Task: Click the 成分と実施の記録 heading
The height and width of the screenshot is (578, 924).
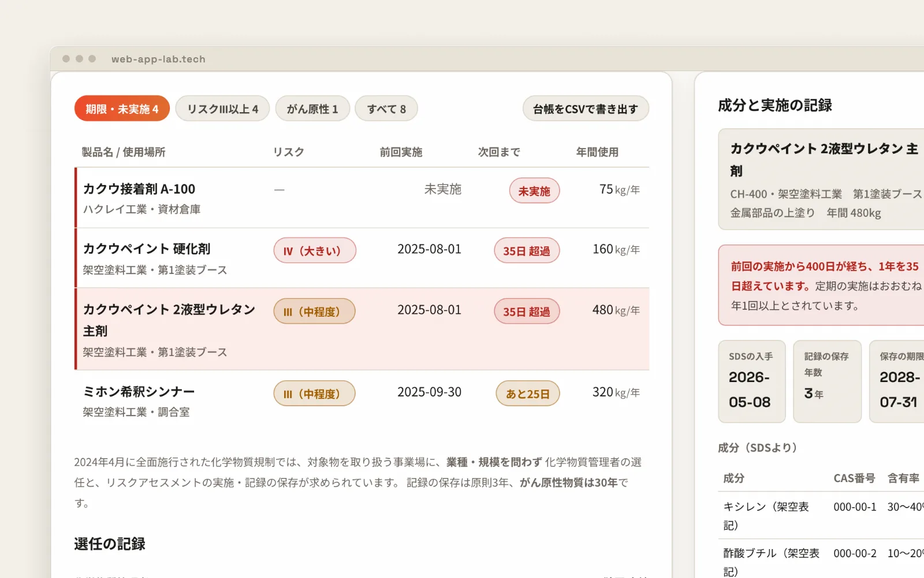Action: click(775, 105)
